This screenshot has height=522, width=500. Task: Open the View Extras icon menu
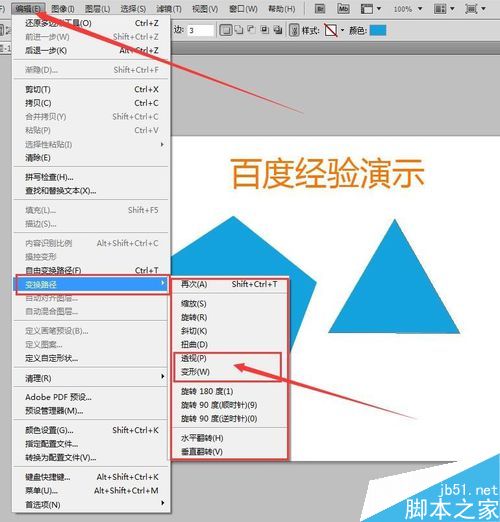[x=367, y=9]
